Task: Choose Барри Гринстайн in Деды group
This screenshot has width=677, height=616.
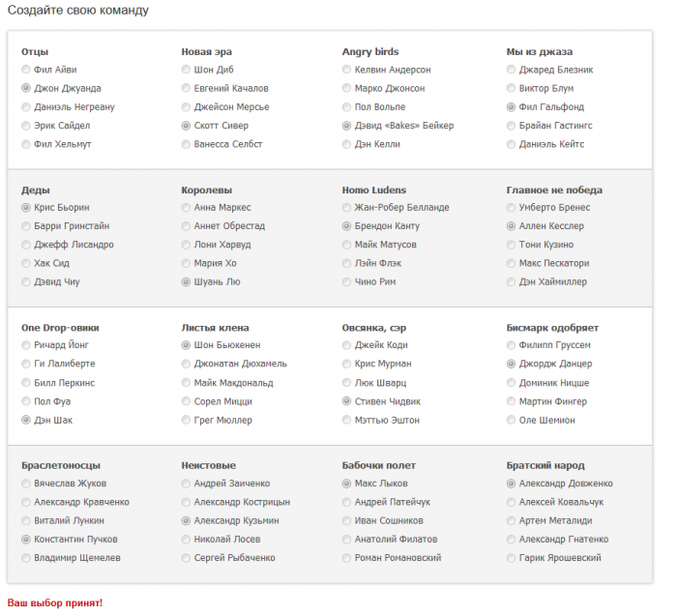Action: tap(26, 226)
